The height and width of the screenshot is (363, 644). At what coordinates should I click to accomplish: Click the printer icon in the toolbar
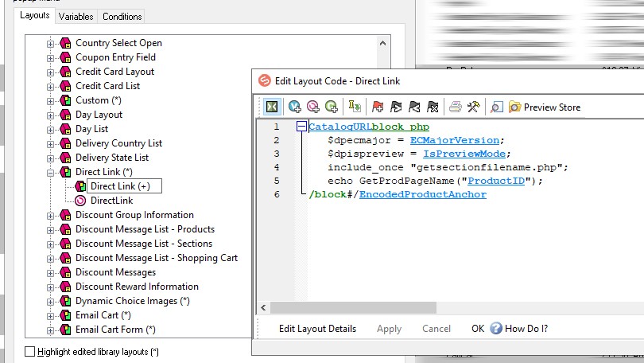[455, 107]
